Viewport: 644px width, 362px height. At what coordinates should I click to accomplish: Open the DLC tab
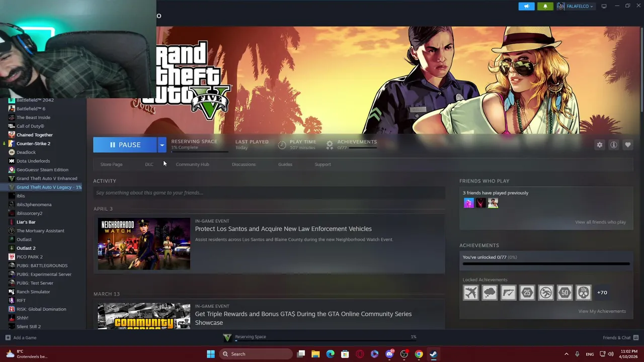point(149,164)
